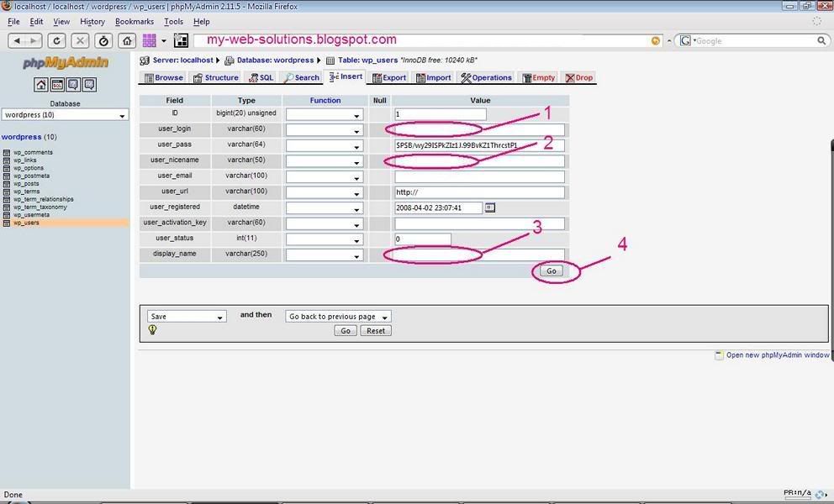Image resolution: width=834 pixels, height=504 pixels.
Task: Click the wp_posts table icon
Action: click(7, 184)
